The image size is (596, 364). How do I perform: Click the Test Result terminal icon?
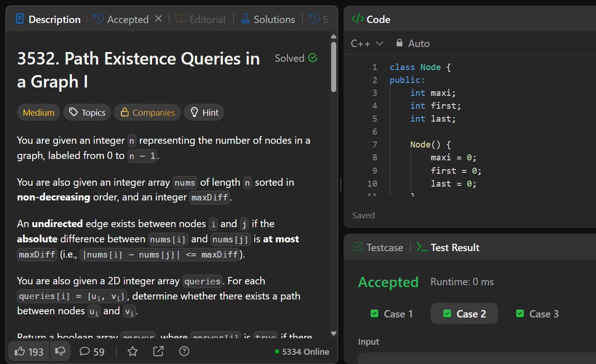point(421,247)
